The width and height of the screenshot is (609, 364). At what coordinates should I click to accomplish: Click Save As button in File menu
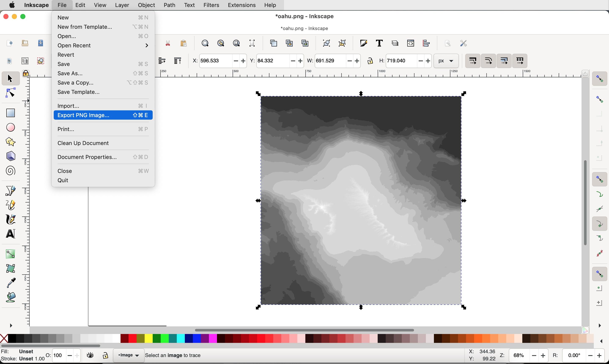tap(70, 73)
